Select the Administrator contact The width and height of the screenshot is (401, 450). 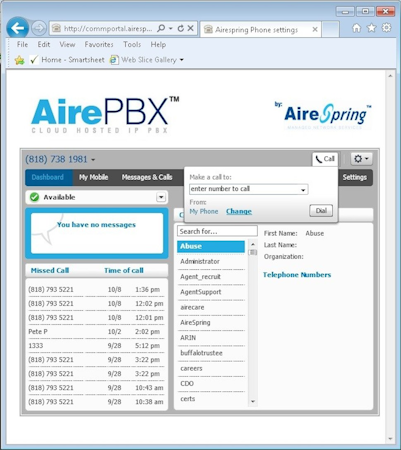211,261
